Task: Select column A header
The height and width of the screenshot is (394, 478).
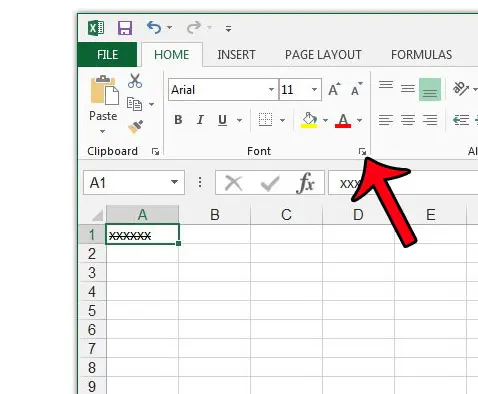Action: 143,215
